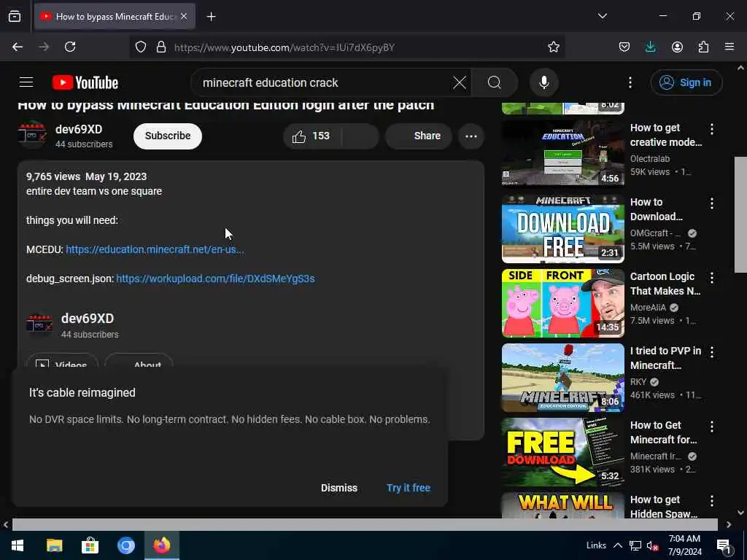Open the Download Free thumbnail
The image size is (747, 560).
coord(562,228)
